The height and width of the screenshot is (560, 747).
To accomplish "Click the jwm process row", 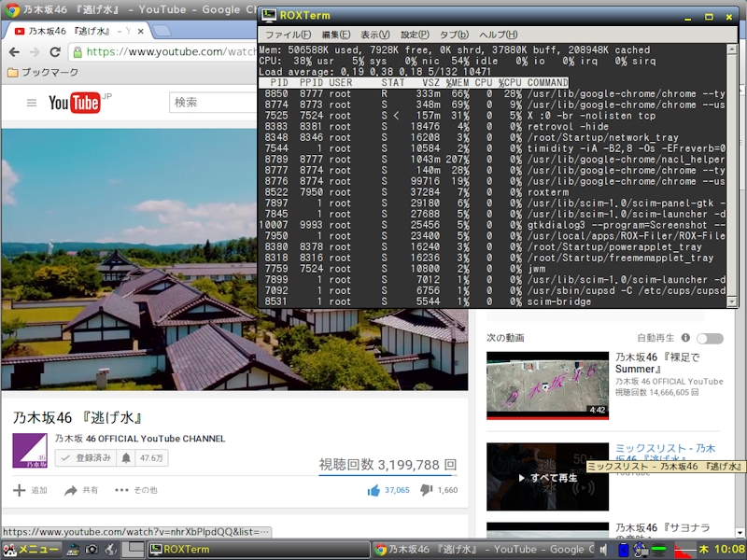I will pos(493,269).
